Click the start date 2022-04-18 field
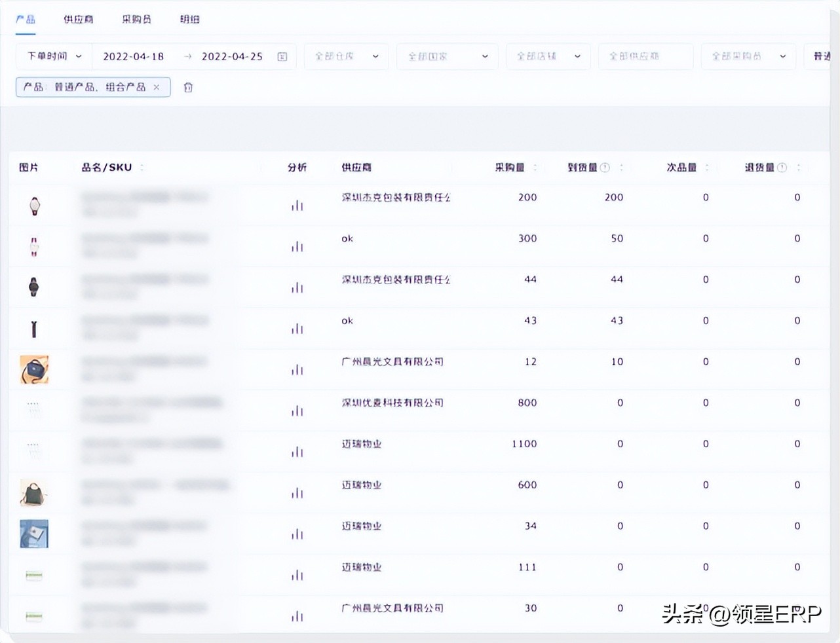The height and width of the screenshot is (643, 840). (x=134, y=57)
